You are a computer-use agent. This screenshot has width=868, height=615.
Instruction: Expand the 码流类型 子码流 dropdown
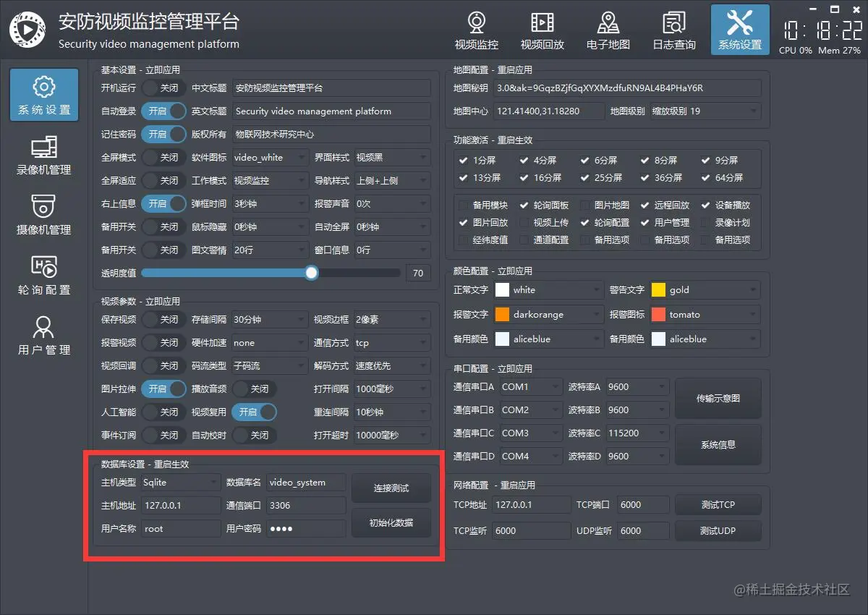click(268, 365)
